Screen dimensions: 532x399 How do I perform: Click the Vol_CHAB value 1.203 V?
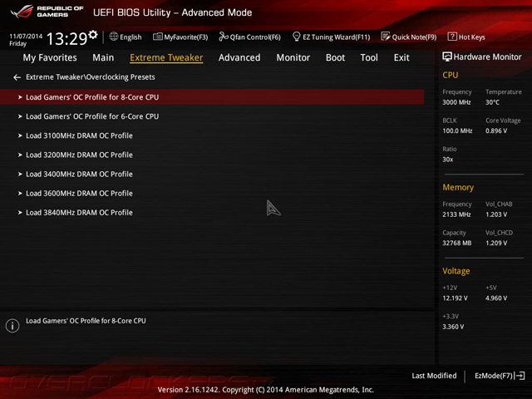click(x=496, y=214)
